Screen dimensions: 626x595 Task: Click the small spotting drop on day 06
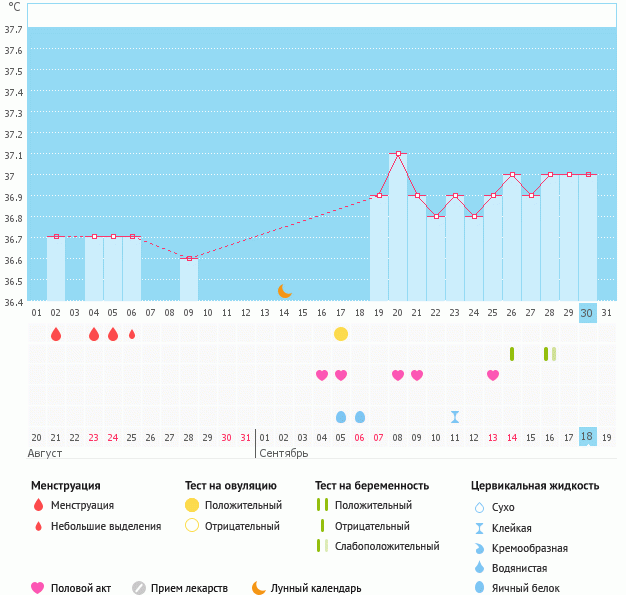tap(132, 334)
